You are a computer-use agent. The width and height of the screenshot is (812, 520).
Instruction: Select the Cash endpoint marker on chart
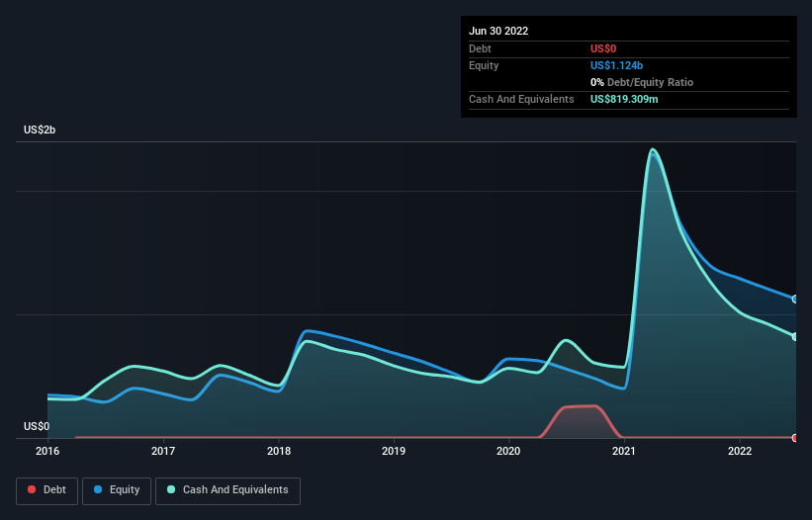(x=795, y=337)
